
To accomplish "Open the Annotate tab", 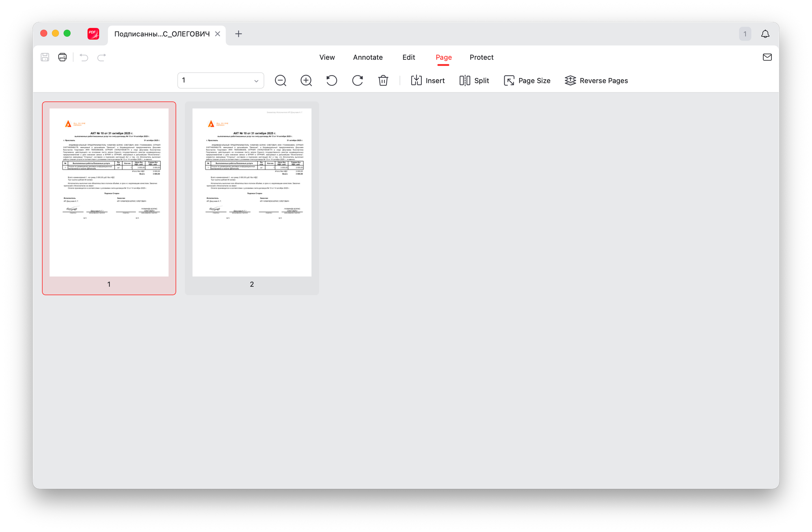I will pos(368,57).
